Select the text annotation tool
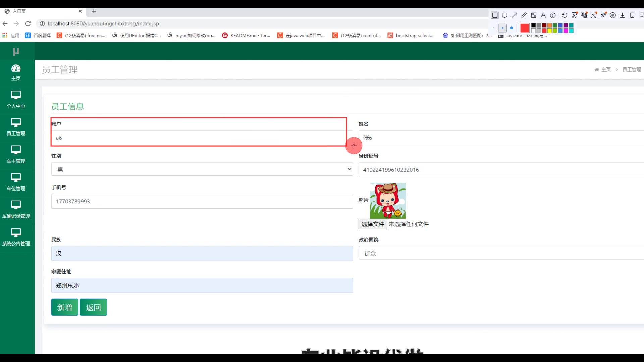The width and height of the screenshot is (644, 362). click(543, 15)
